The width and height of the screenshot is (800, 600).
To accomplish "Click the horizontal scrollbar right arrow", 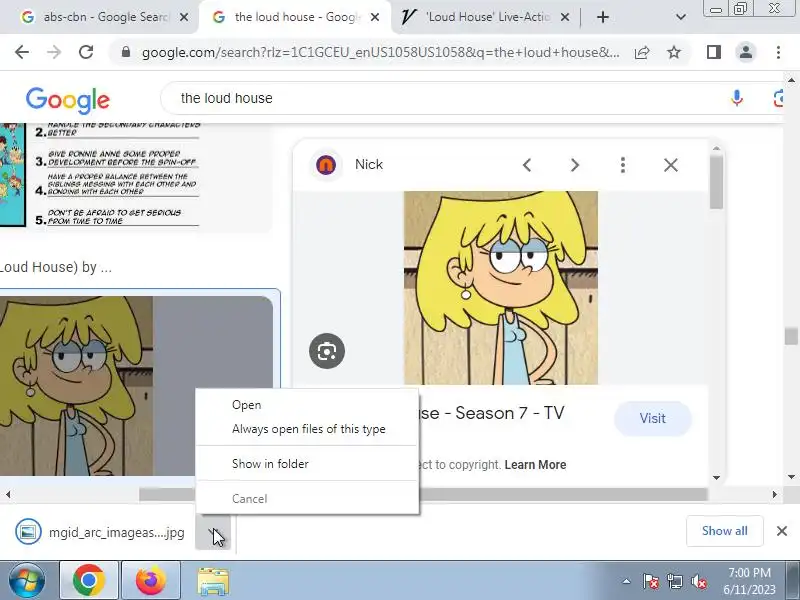I will [x=774, y=494].
